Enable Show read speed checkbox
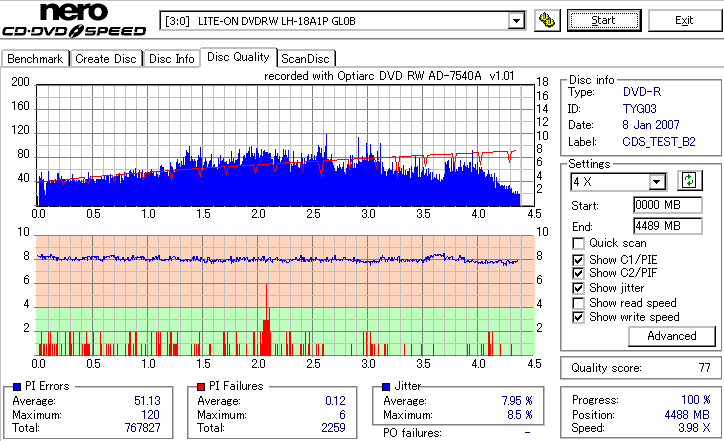Viewport: 724px width, 441px height. [578, 303]
